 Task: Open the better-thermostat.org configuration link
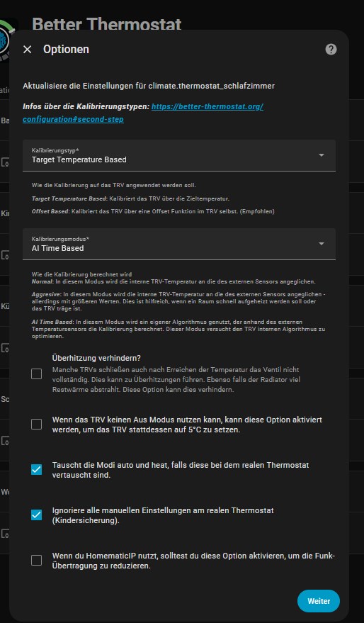coord(143,113)
